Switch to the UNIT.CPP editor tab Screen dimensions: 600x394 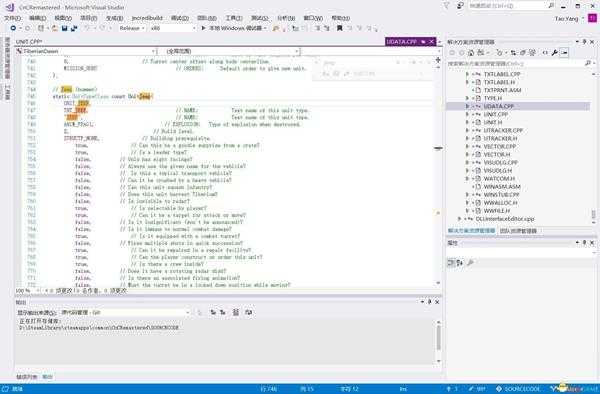(x=29, y=42)
